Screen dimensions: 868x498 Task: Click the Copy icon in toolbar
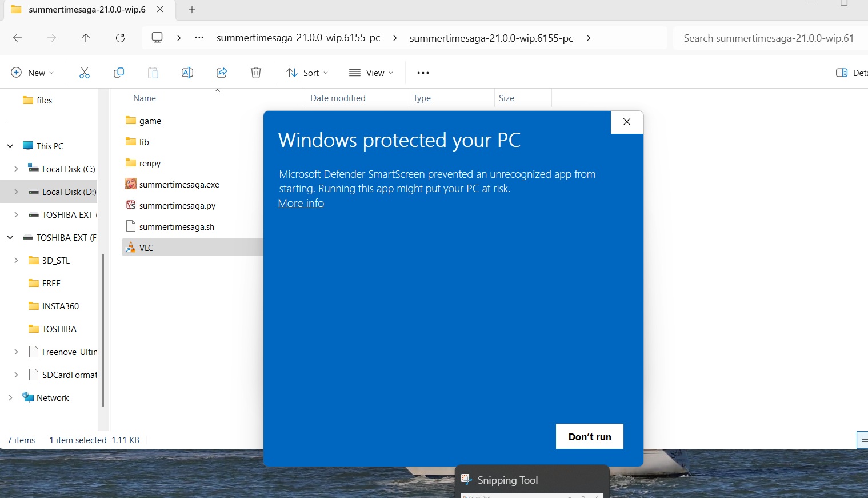tap(119, 73)
